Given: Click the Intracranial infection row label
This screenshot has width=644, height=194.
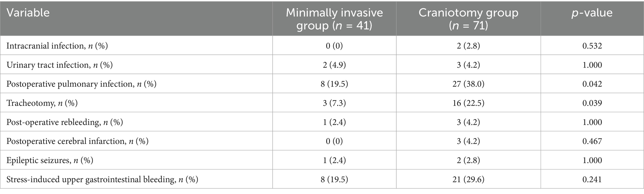Looking at the screenshot, I should (x=57, y=46).
